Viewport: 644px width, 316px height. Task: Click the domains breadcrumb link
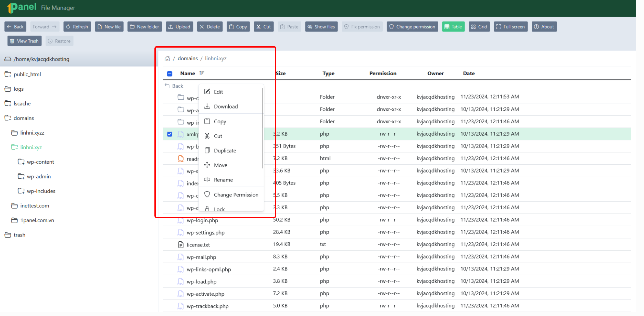[188, 59]
